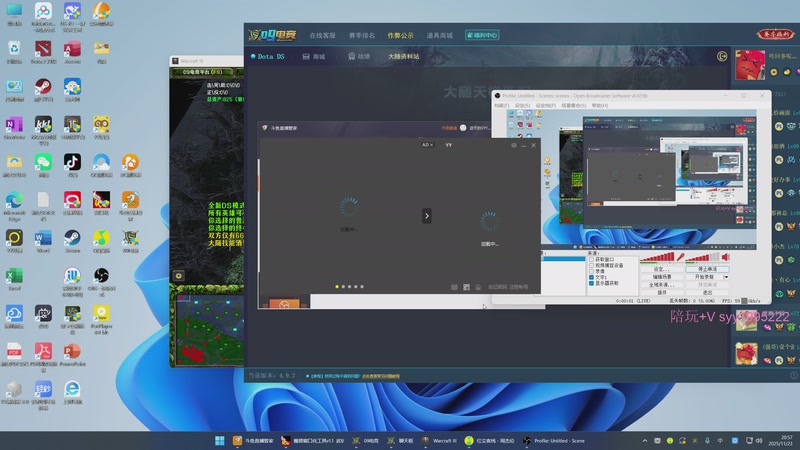
Task: Click the 退出 button in OBS
Action: pyautogui.click(x=707, y=292)
